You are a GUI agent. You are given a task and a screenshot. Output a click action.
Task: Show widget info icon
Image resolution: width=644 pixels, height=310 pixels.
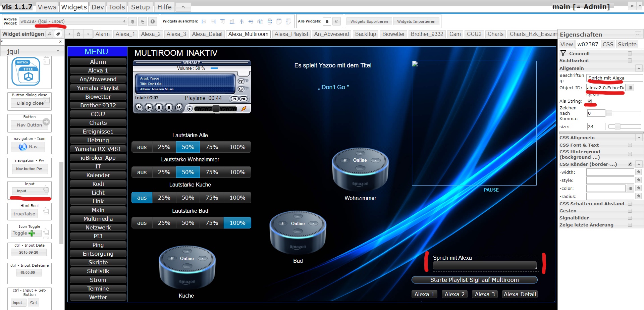coord(153,21)
